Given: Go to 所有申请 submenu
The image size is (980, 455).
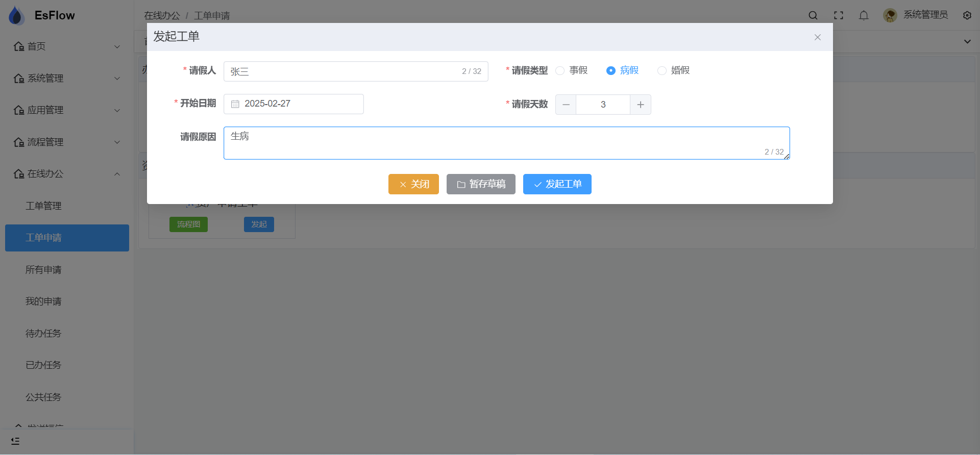Looking at the screenshot, I should coord(67,269).
